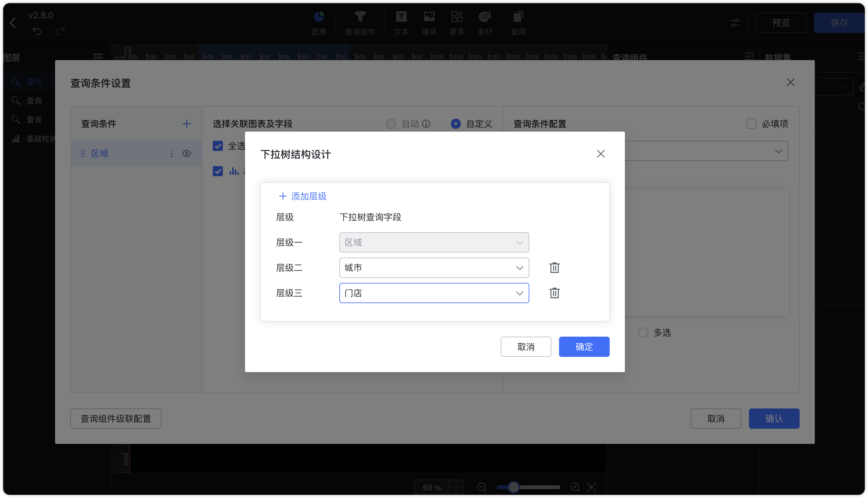Select the 自动 radio button

pos(391,124)
